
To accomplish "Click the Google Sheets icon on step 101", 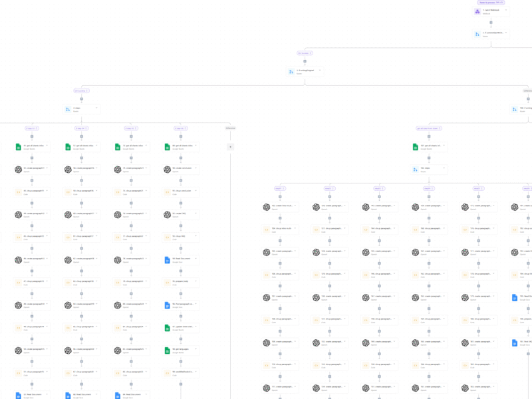I will coord(416,147).
